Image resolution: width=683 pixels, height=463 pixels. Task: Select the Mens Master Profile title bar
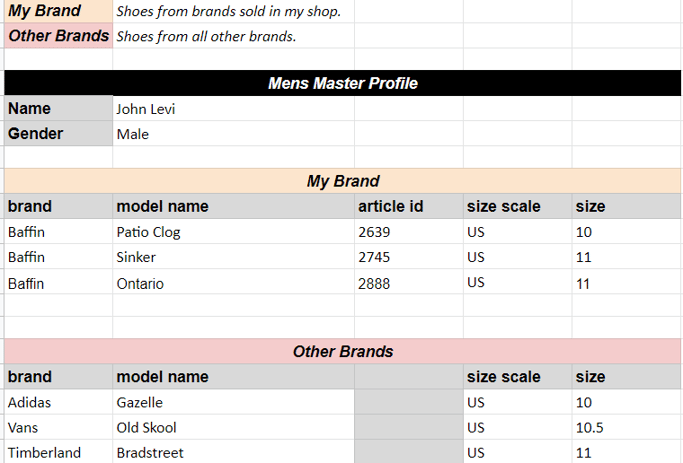point(343,83)
